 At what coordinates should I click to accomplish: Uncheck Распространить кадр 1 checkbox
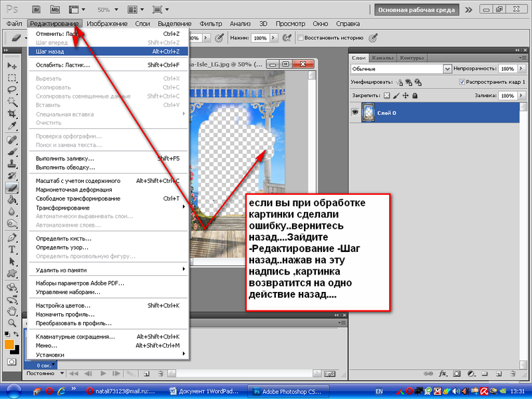coord(462,82)
